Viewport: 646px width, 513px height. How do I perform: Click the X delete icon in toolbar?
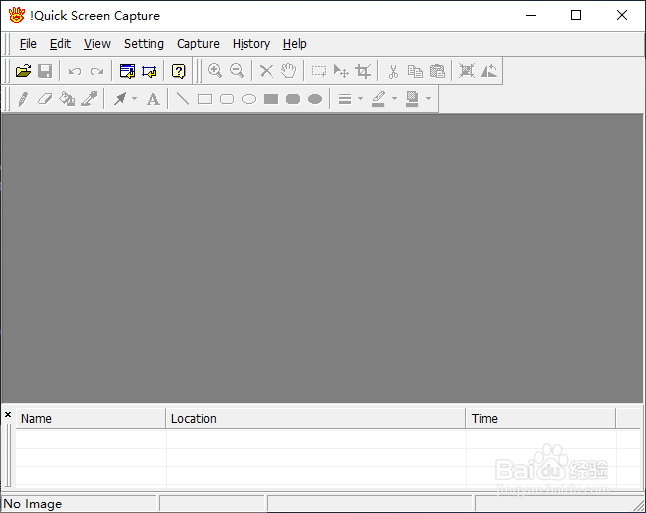[x=267, y=71]
